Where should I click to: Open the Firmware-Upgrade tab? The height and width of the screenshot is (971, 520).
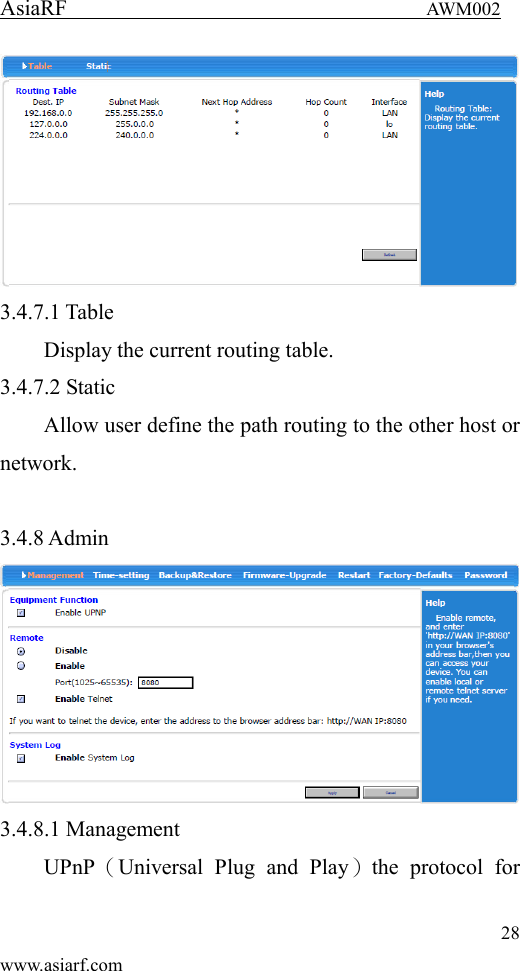pyautogui.click(x=285, y=575)
